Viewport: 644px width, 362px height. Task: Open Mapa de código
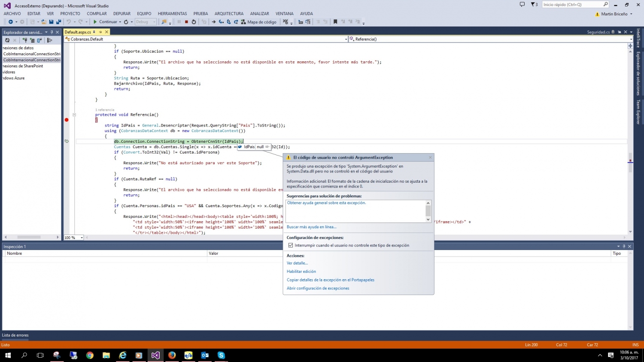[259, 22]
